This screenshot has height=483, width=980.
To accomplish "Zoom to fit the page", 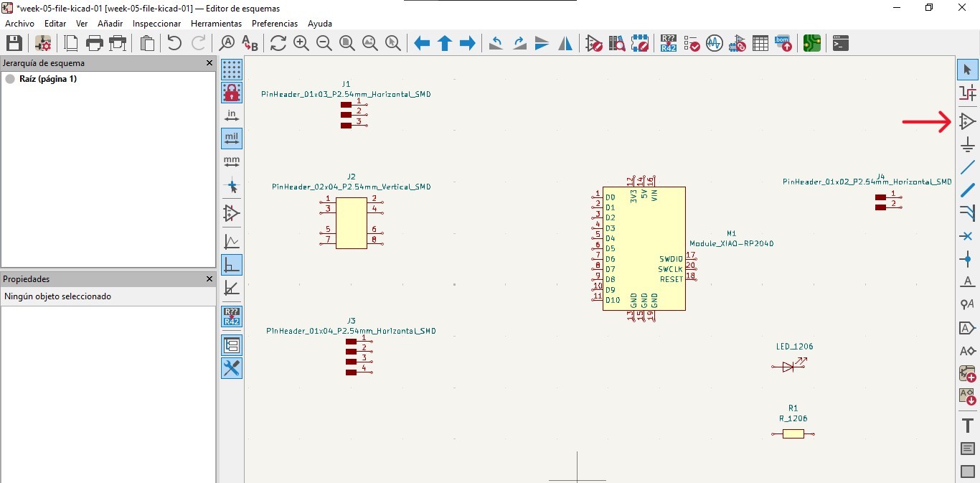I will click(347, 43).
